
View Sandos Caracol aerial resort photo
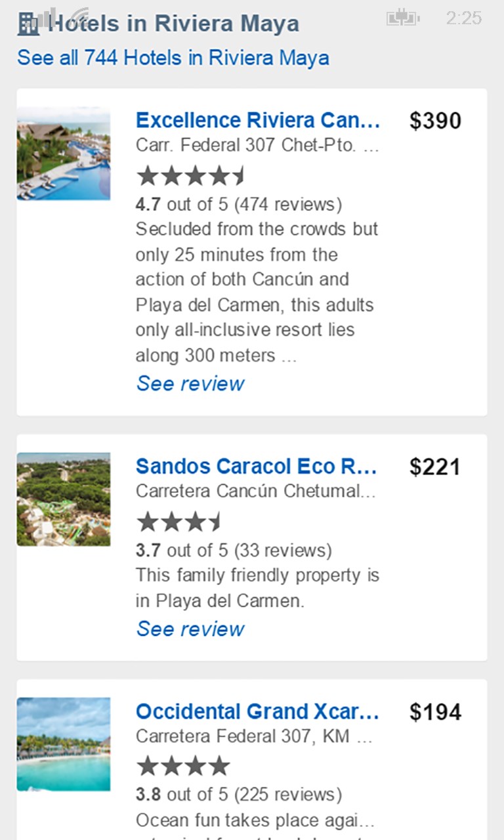64,499
